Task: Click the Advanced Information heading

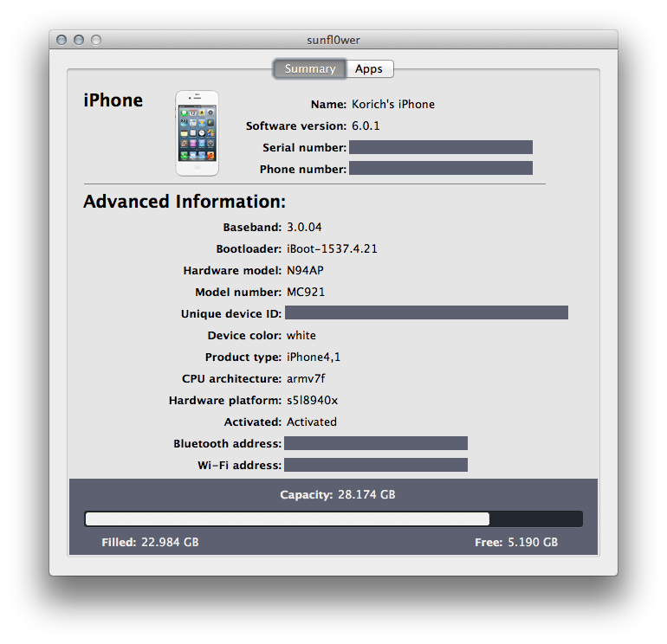Action: coord(185,203)
